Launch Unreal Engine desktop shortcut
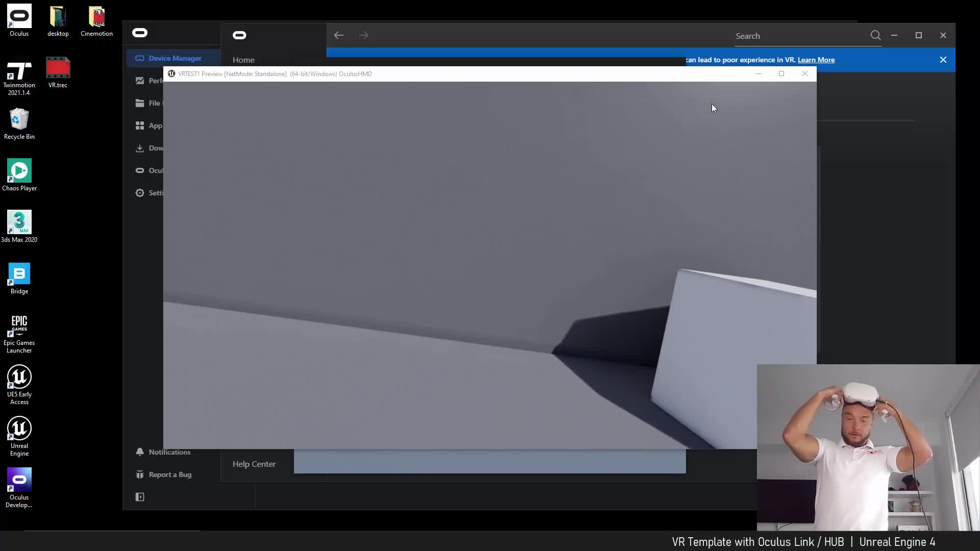The height and width of the screenshot is (551, 980). [x=19, y=436]
